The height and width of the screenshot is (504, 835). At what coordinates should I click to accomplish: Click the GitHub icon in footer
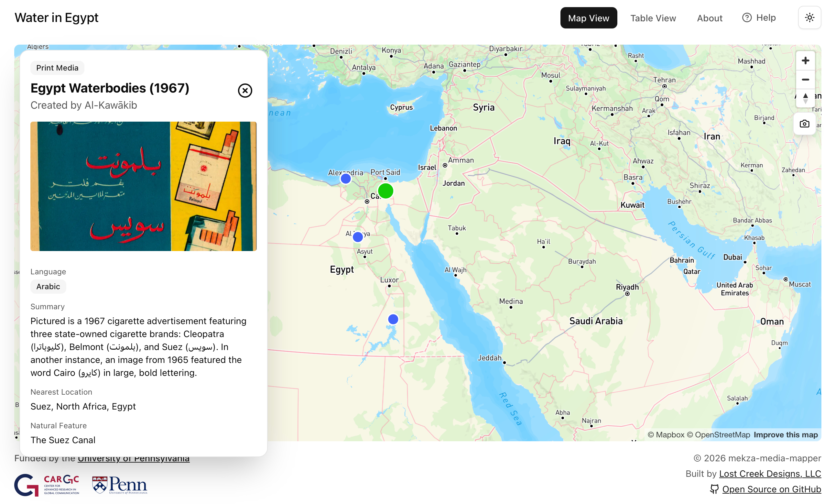tap(714, 489)
